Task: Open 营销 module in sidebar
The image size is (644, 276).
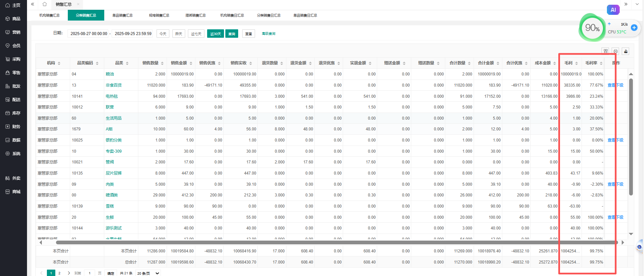Action: 13,32
